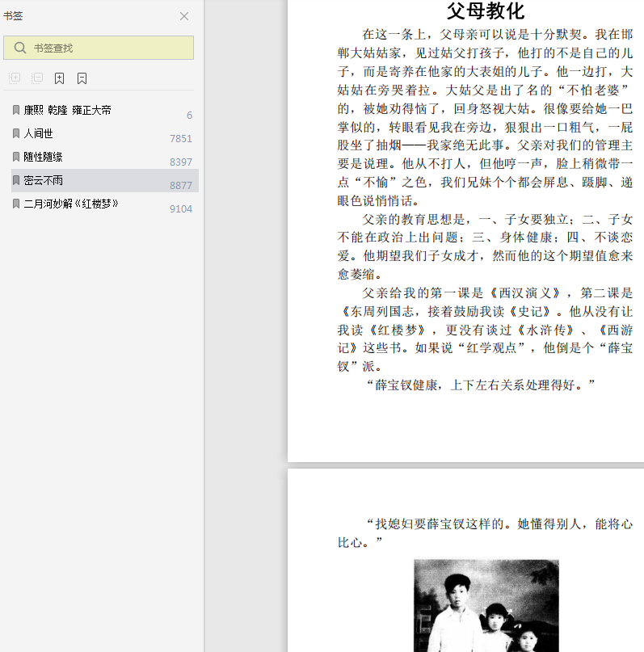Click page number 9104

pyautogui.click(x=181, y=208)
